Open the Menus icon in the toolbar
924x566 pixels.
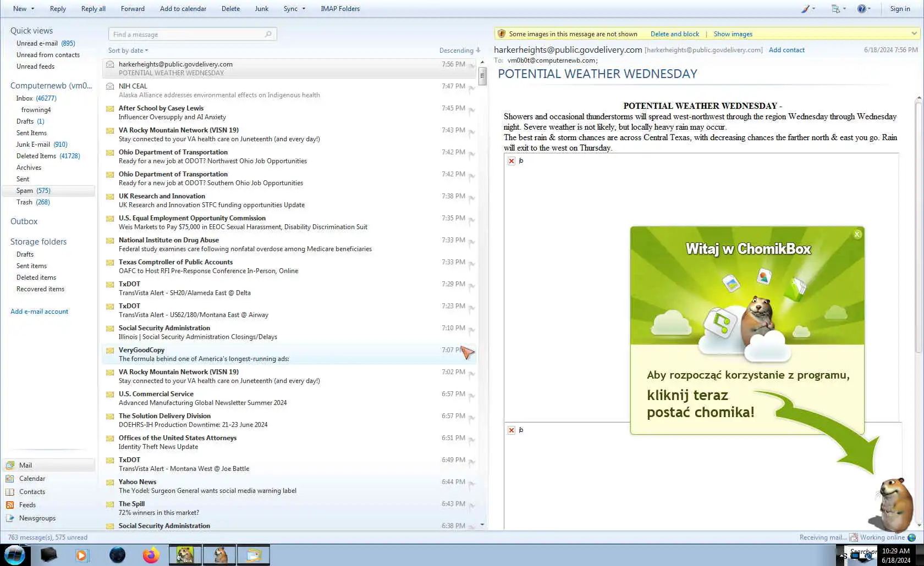point(838,9)
